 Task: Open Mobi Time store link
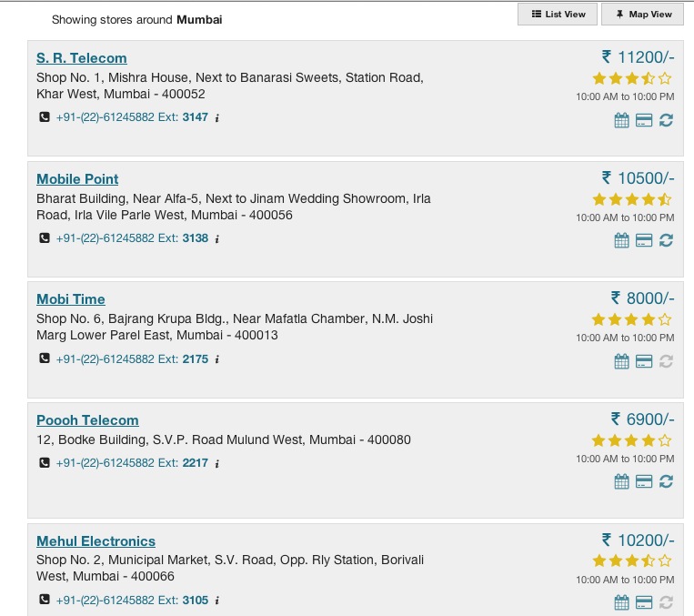[x=71, y=299]
